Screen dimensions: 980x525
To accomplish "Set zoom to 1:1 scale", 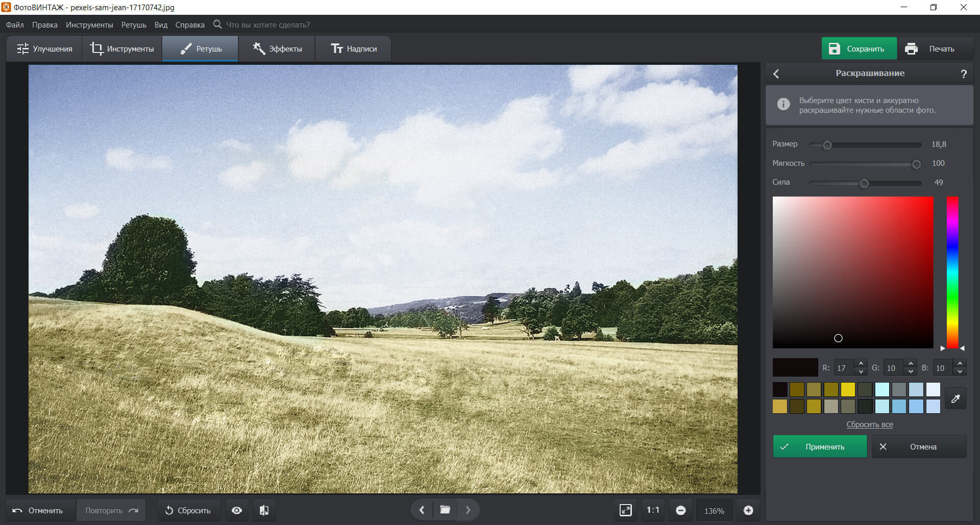I will point(653,510).
